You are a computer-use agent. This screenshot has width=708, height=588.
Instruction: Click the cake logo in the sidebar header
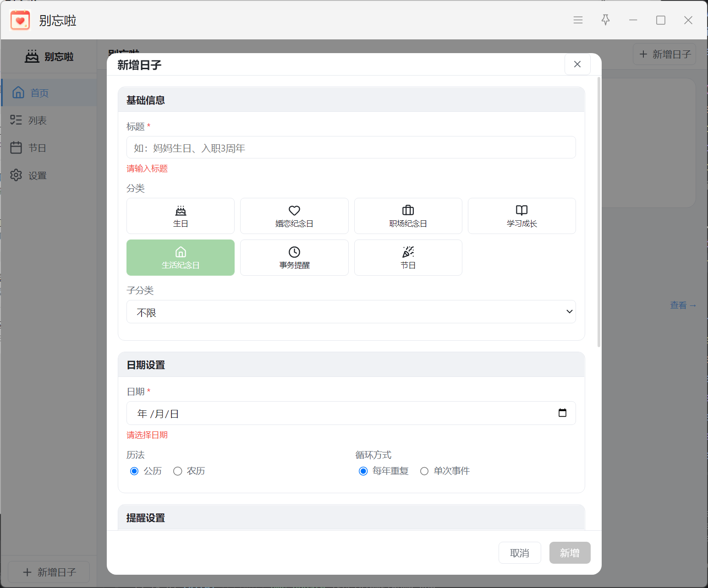click(x=32, y=56)
